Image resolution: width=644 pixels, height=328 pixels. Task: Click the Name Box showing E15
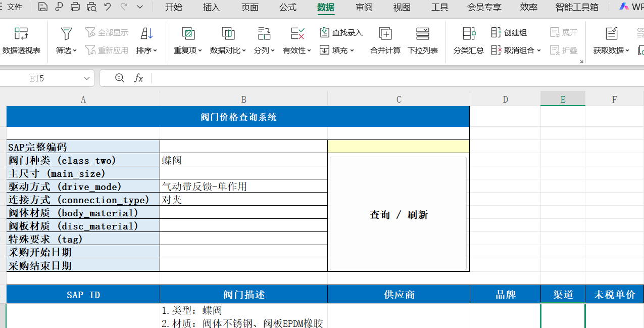coord(37,78)
